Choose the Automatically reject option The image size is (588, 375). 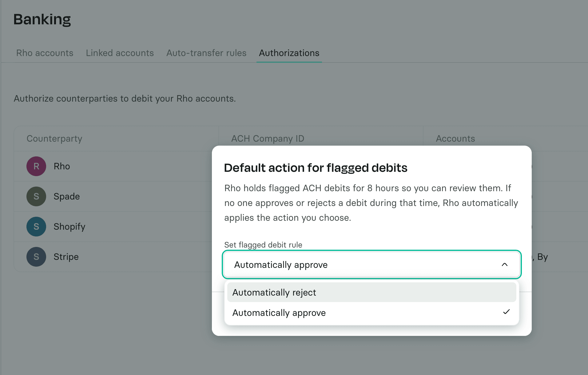click(371, 292)
